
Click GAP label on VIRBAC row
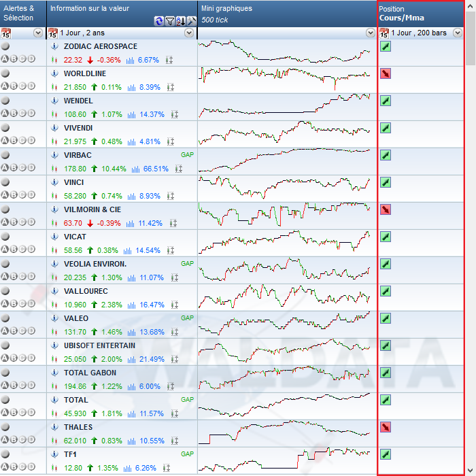[187, 155]
